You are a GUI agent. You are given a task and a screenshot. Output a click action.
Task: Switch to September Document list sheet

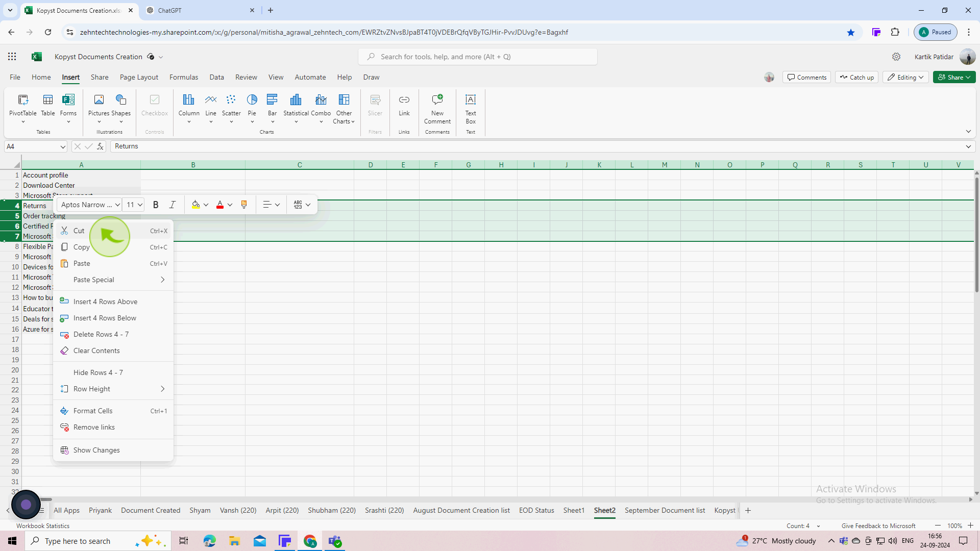tap(665, 510)
